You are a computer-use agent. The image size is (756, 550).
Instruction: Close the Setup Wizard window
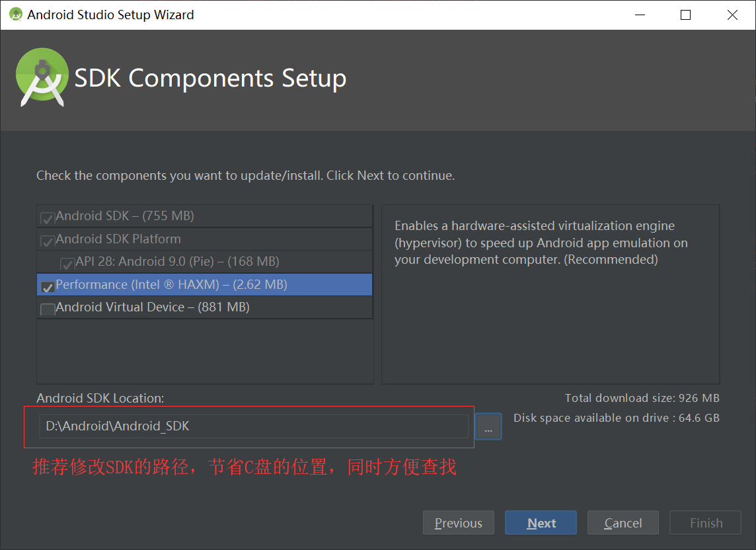coord(732,15)
